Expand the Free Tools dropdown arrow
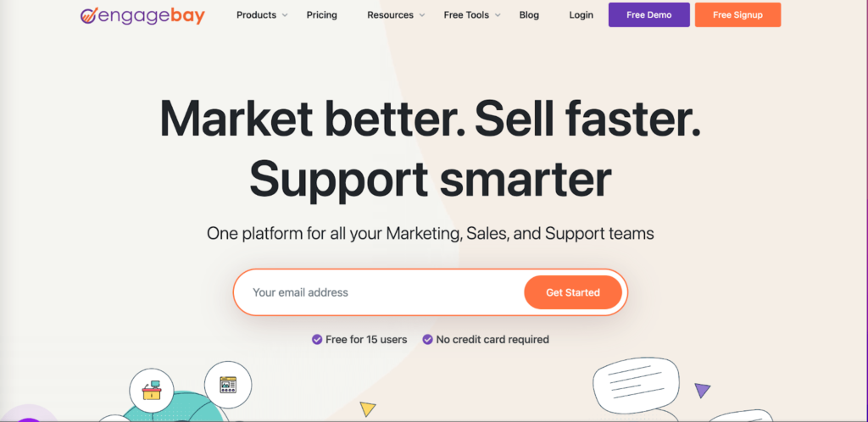This screenshot has height=422, width=868. point(498,15)
